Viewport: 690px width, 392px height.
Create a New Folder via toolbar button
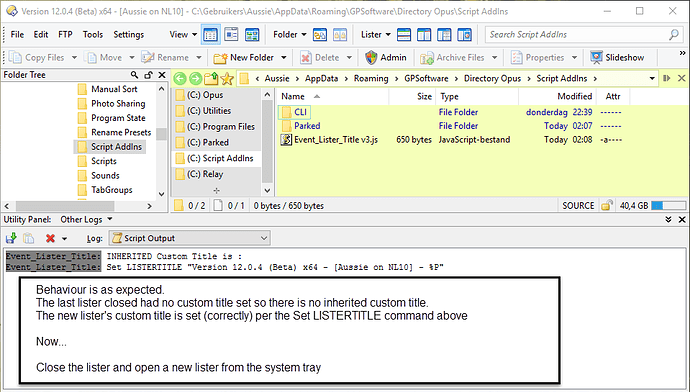click(x=243, y=57)
